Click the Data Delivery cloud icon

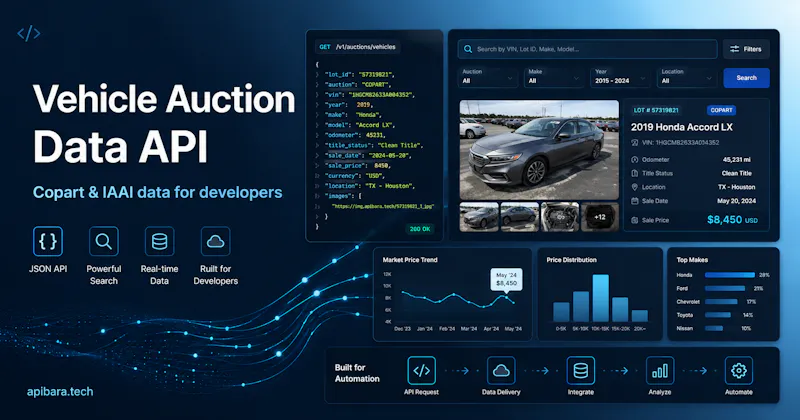click(501, 370)
